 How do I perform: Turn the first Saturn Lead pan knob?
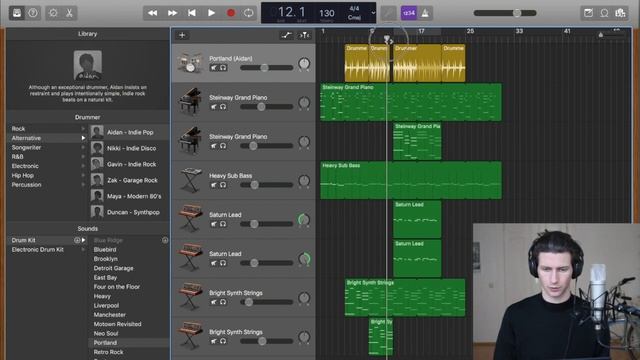coord(304,220)
